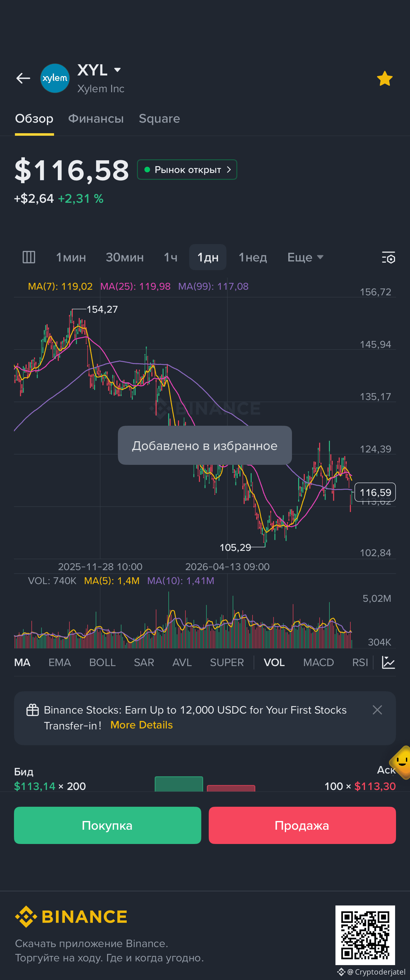This screenshot has height=980, width=410.
Task: Toggle the MACD indicator
Action: pyautogui.click(x=319, y=662)
